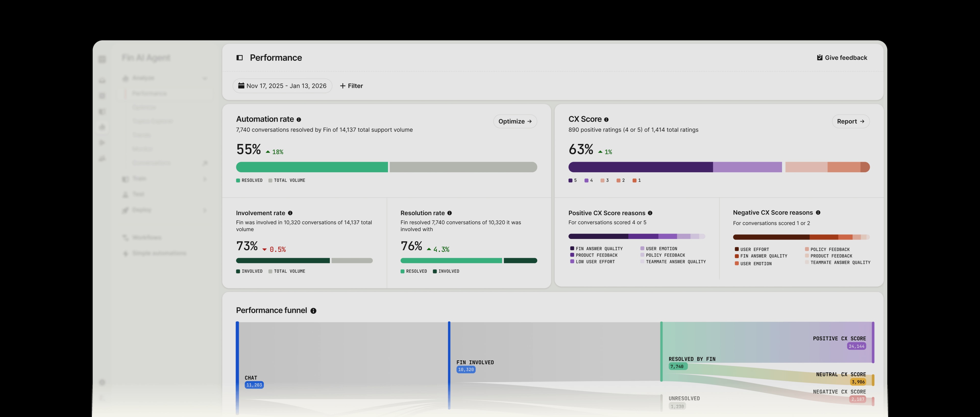The width and height of the screenshot is (980, 417).
Task: Toggle the rating 5 legend under CX Score
Action: (x=571, y=180)
